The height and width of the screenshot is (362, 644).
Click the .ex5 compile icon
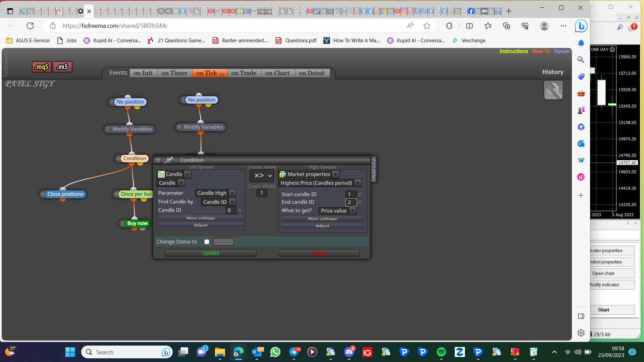coord(62,67)
